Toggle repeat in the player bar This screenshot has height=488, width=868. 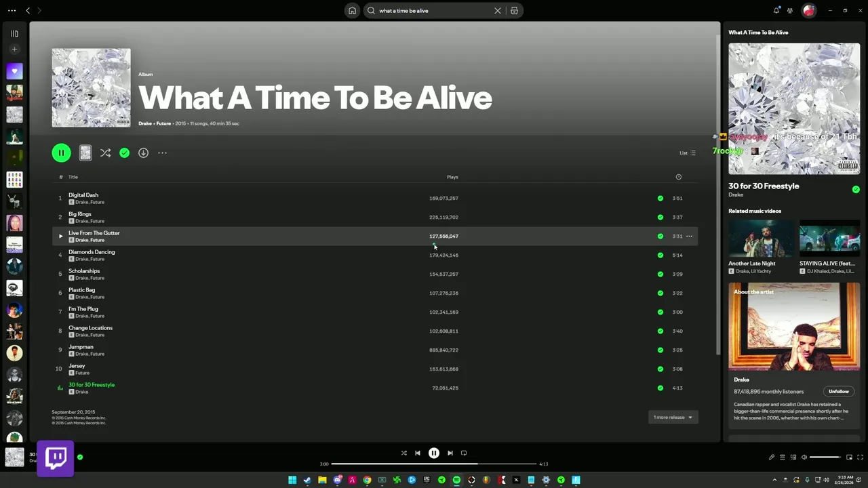click(464, 453)
